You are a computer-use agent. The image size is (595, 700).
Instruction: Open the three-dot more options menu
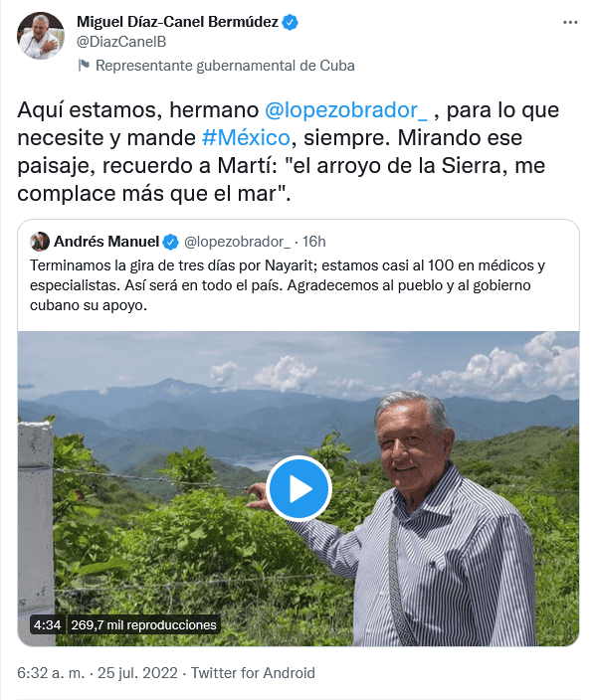pos(570,22)
